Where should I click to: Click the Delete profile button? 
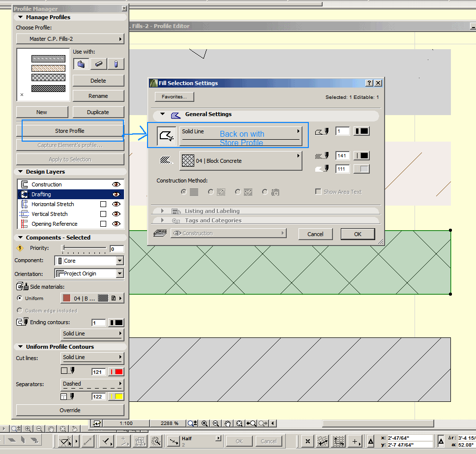click(x=98, y=81)
